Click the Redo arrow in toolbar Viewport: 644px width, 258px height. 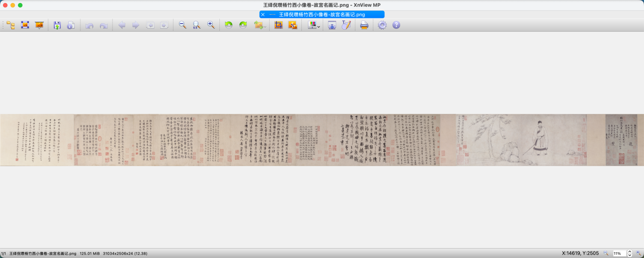coord(103,25)
